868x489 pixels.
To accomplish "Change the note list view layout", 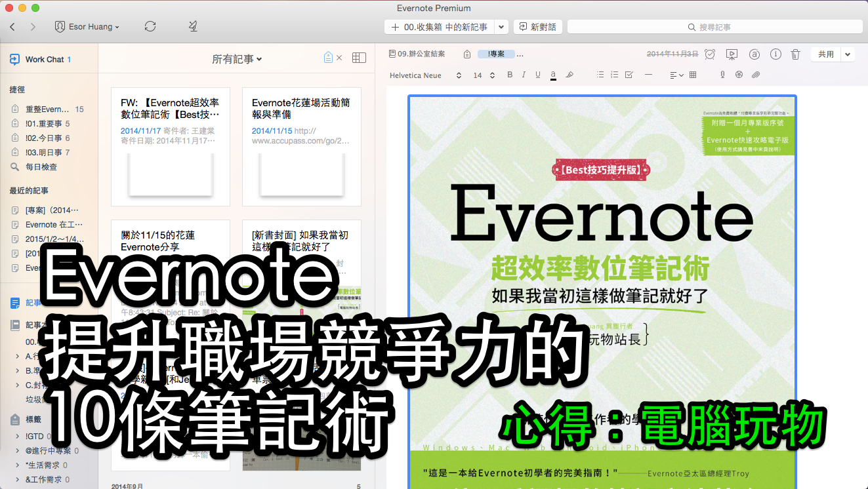I will (359, 58).
